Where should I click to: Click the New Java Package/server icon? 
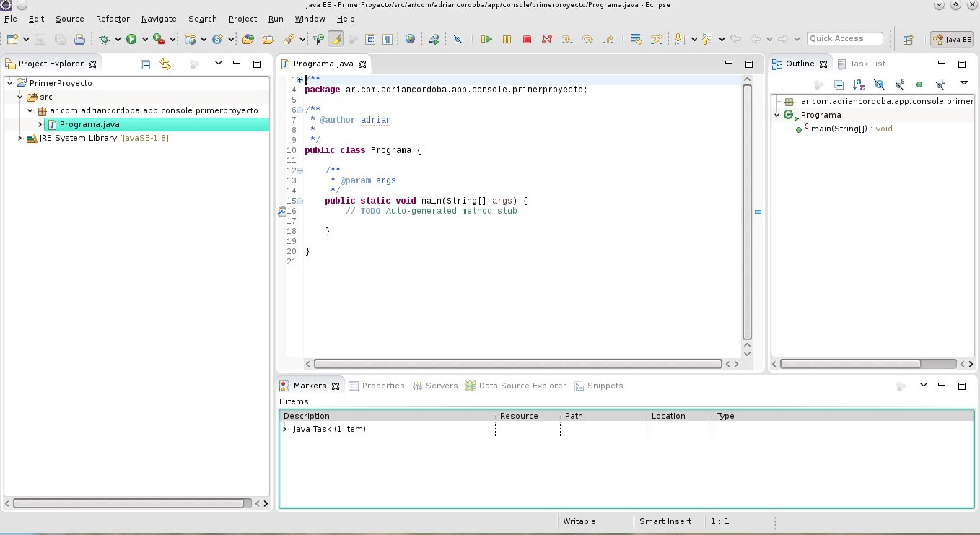190,39
